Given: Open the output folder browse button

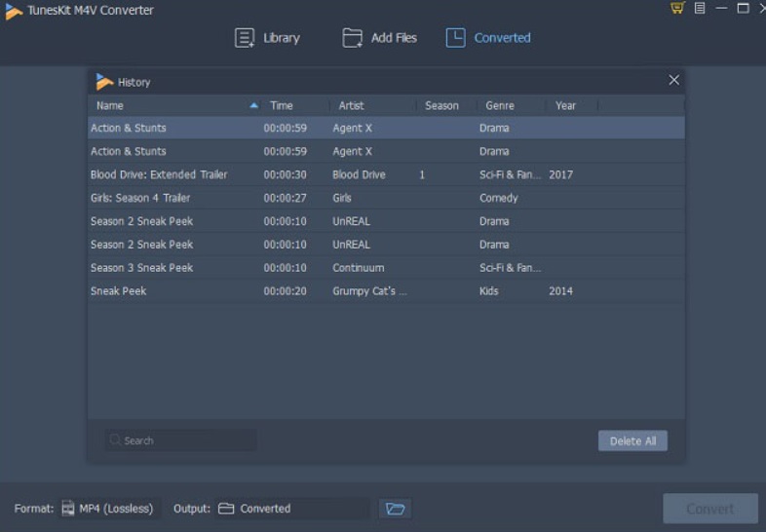Looking at the screenshot, I should pos(395,509).
